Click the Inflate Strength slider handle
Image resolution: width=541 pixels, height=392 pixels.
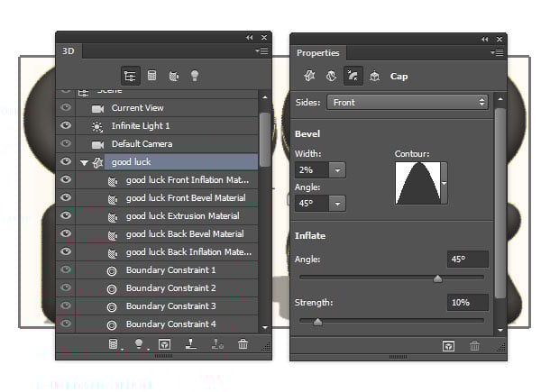point(317,322)
